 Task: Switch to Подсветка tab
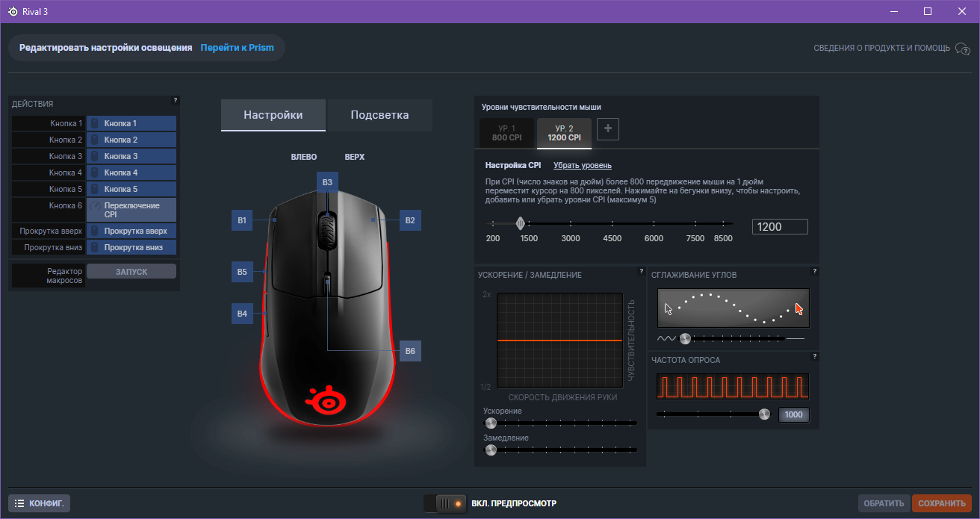coord(380,115)
